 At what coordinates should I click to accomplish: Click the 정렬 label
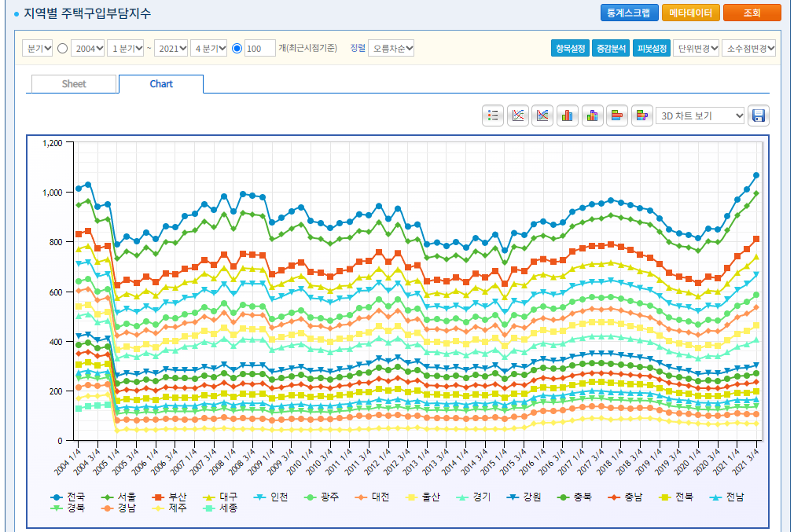pos(358,48)
